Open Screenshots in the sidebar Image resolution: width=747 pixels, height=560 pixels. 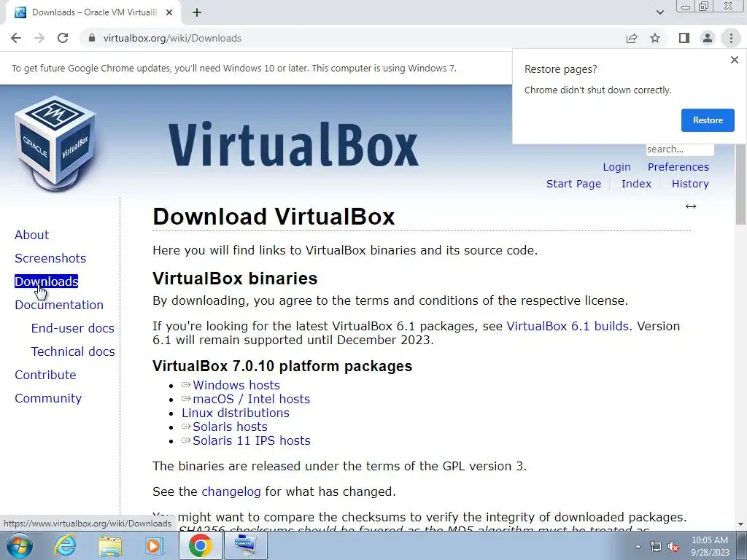click(x=50, y=258)
